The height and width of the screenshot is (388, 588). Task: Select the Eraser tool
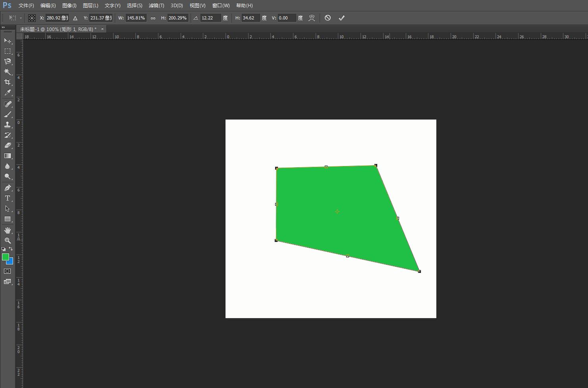(8, 145)
